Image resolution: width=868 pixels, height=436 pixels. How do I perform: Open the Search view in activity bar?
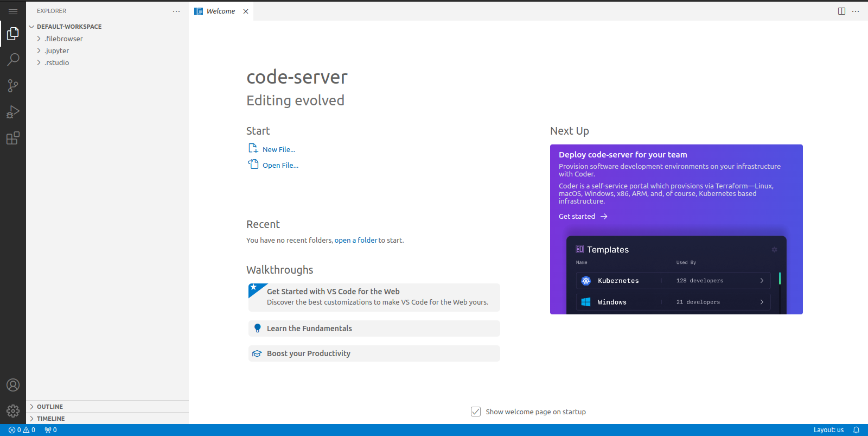coord(13,59)
